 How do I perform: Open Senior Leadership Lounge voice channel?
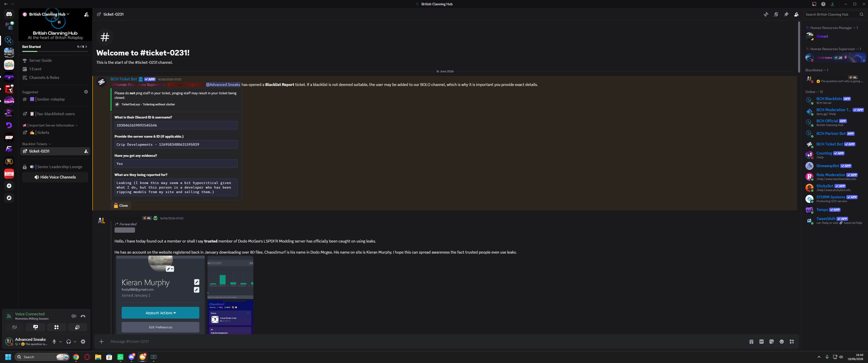pos(55,167)
